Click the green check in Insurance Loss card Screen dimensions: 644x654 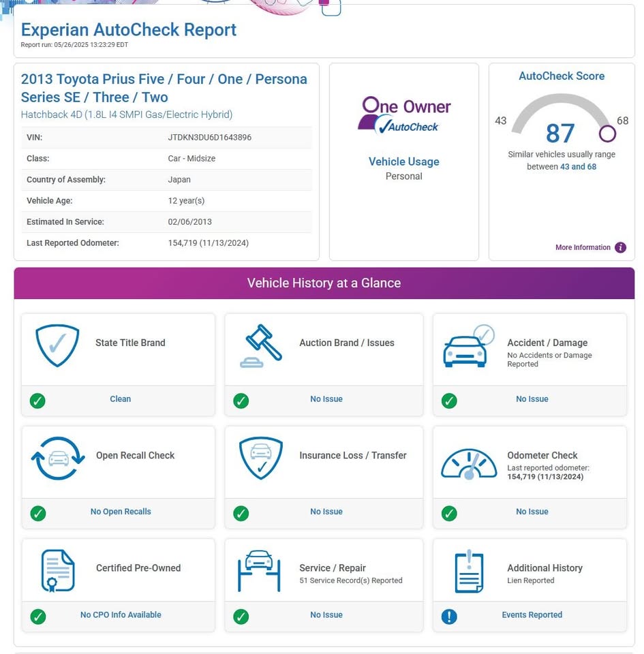pyautogui.click(x=241, y=513)
